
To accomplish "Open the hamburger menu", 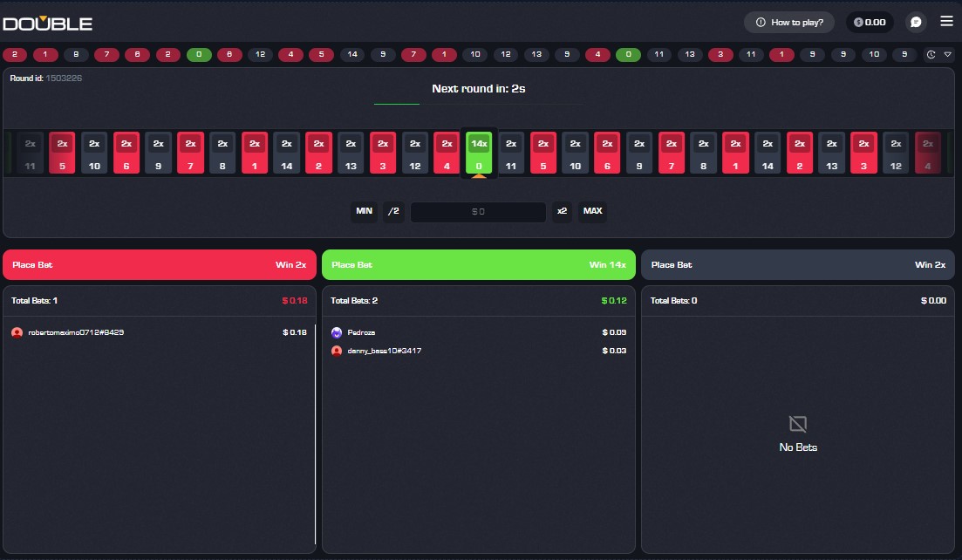I will coord(946,21).
